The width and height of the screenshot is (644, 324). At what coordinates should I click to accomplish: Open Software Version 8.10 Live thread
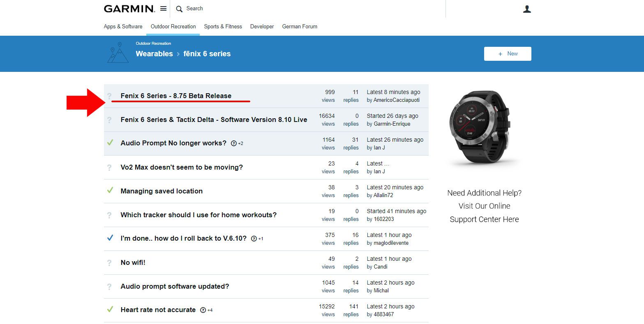pos(214,120)
